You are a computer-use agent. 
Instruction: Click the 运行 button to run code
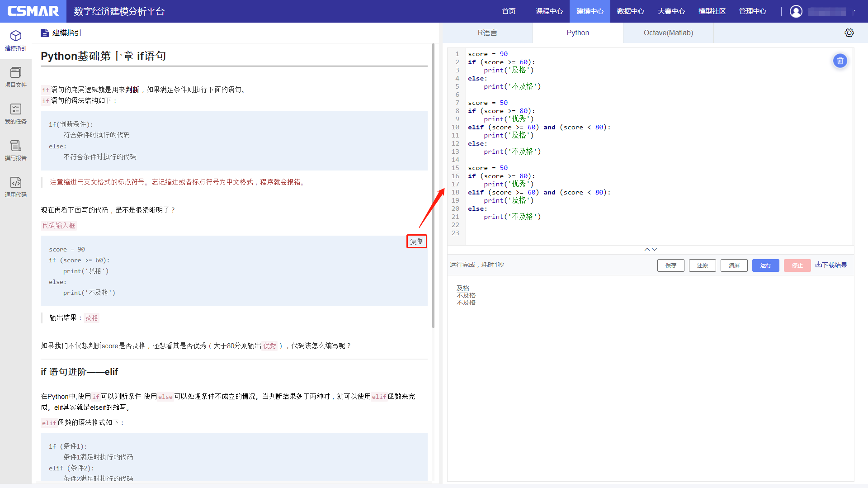tap(765, 265)
